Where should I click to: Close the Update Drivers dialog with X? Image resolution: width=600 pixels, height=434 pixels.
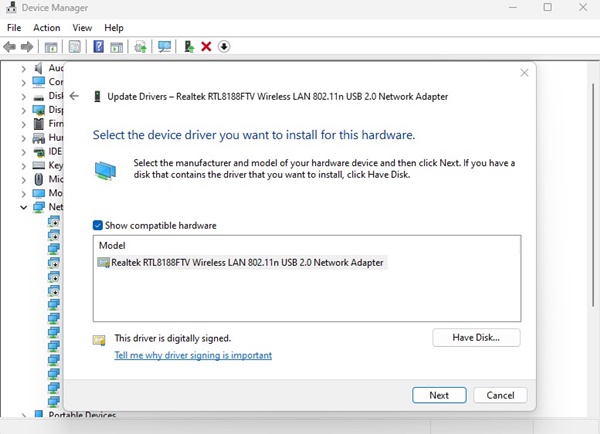pyautogui.click(x=524, y=73)
